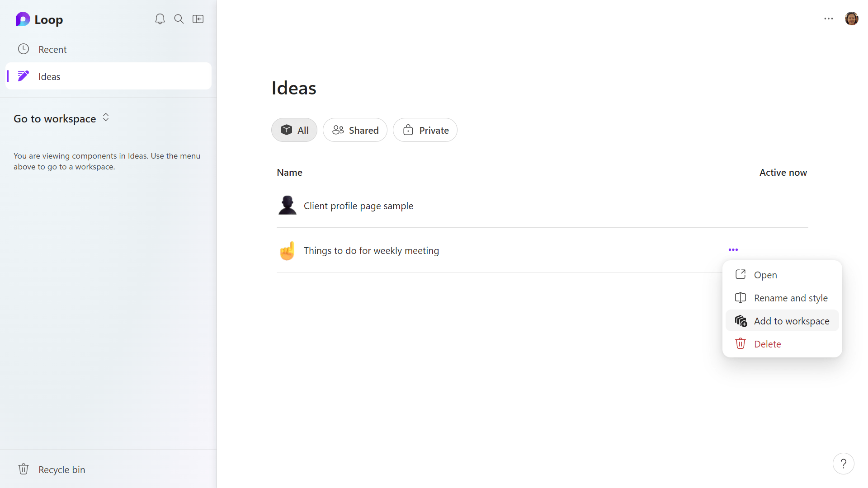Choose Open from the context menu
The width and height of the screenshot is (868, 488).
(x=765, y=275)
